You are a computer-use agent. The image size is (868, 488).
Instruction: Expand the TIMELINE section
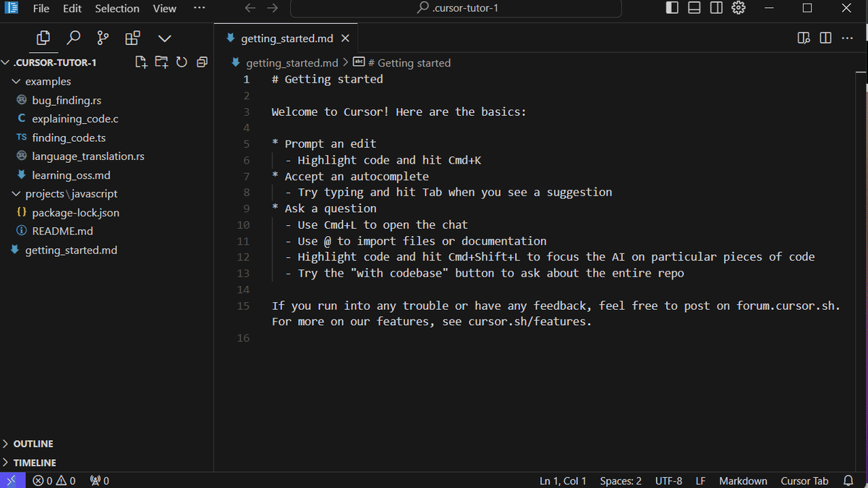click(33, 462)
